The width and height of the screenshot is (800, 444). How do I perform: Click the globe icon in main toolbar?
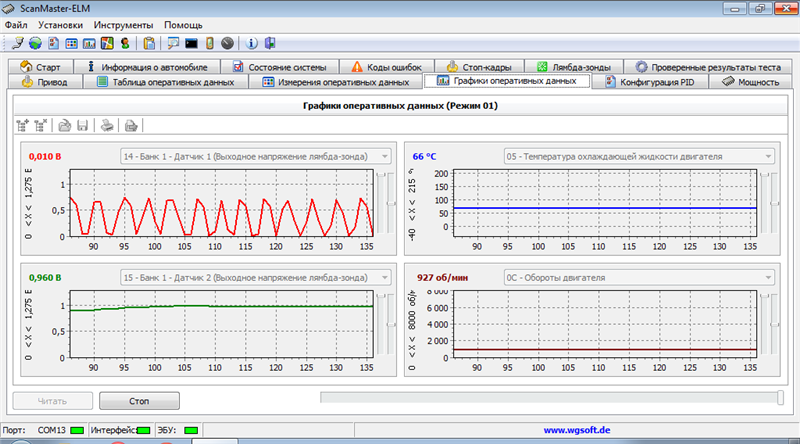pyautogui.click(x=35, y=43)
